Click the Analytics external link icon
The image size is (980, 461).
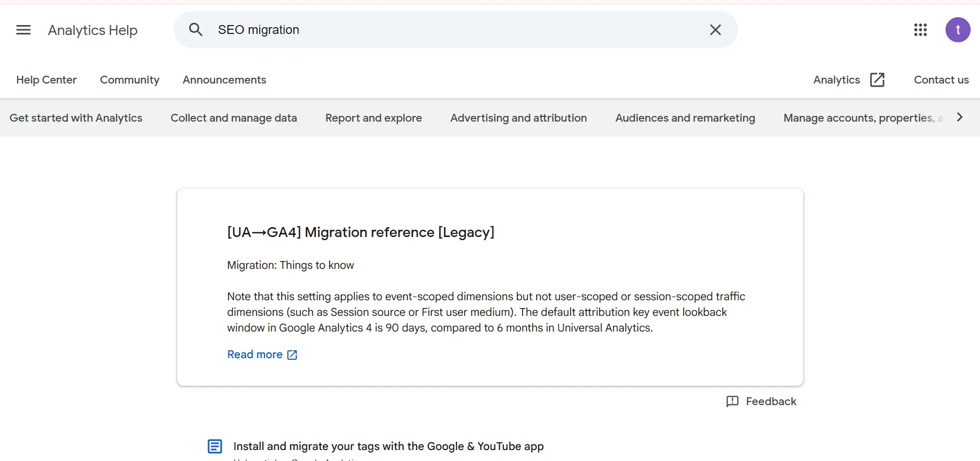[x=877, y=80]
